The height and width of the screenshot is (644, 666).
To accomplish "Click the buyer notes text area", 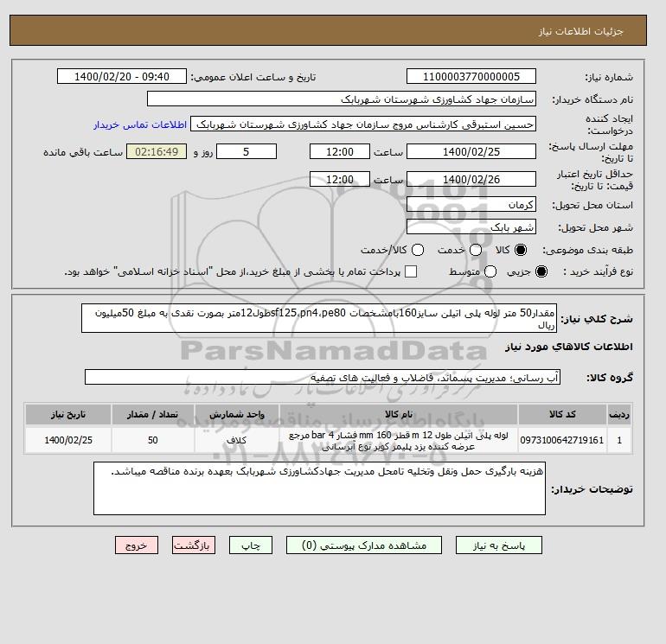I will click(x=319, y=488).
